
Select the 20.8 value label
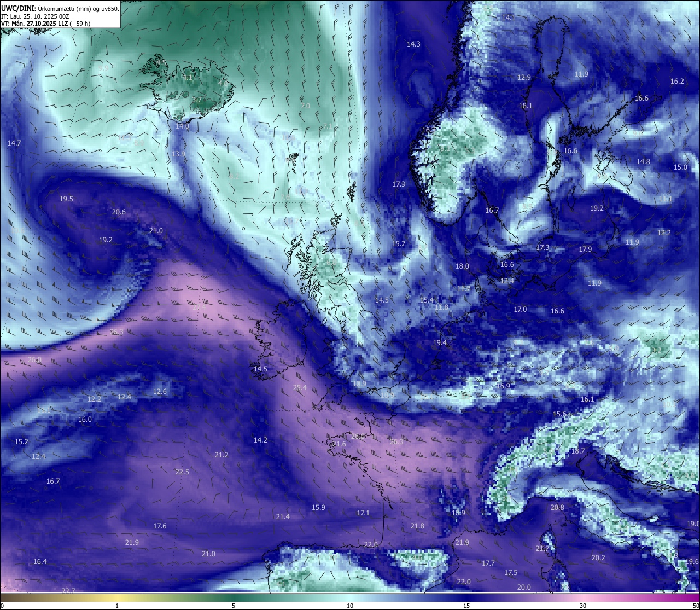point(557,508)
